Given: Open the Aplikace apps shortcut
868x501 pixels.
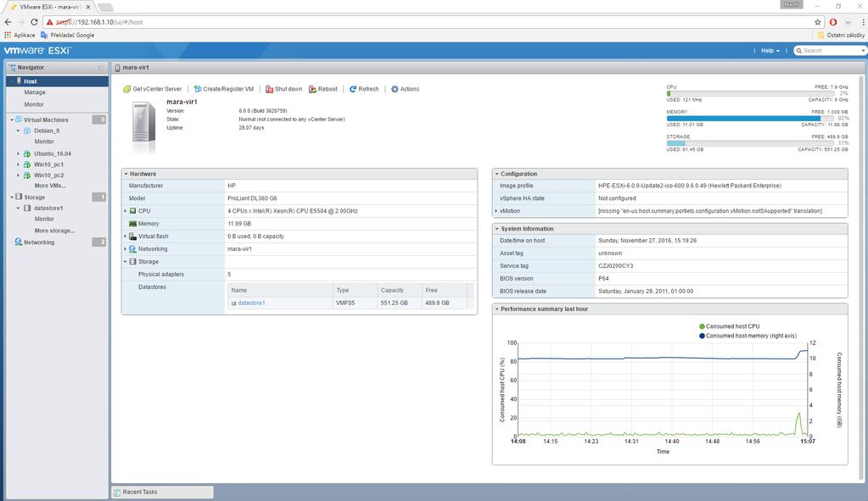Looking at the screenshot, I should tap(20, 35).
